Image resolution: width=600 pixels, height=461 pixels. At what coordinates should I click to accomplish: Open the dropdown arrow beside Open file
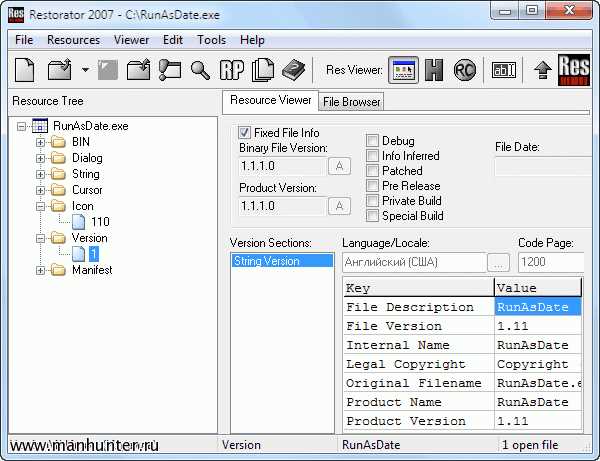click(x=85, y=70)
